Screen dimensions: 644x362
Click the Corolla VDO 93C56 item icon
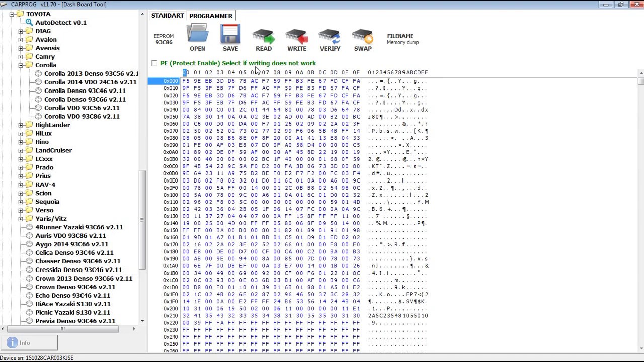coord(39,108)
